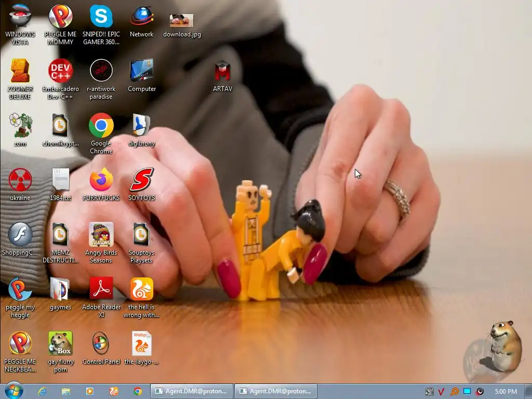The image size is (532, 399).
Task: Select the MEMZ DESTRUCTI... file icon
Action: pyautogui.click(x=60, y=243)
